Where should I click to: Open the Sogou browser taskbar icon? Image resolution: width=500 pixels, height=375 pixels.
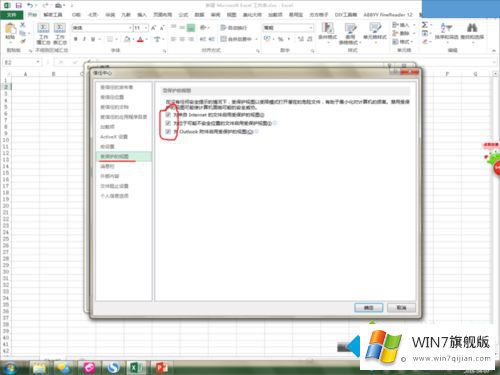113,368
